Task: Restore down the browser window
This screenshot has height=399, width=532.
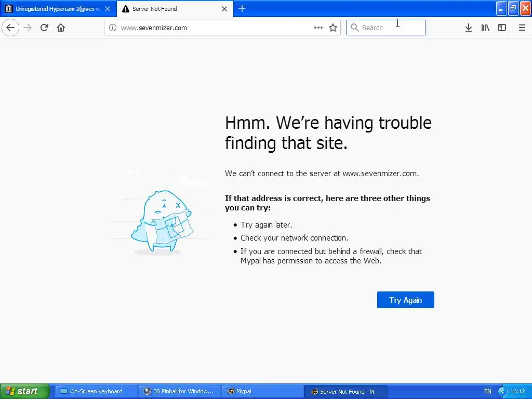Action: point(513,9)
